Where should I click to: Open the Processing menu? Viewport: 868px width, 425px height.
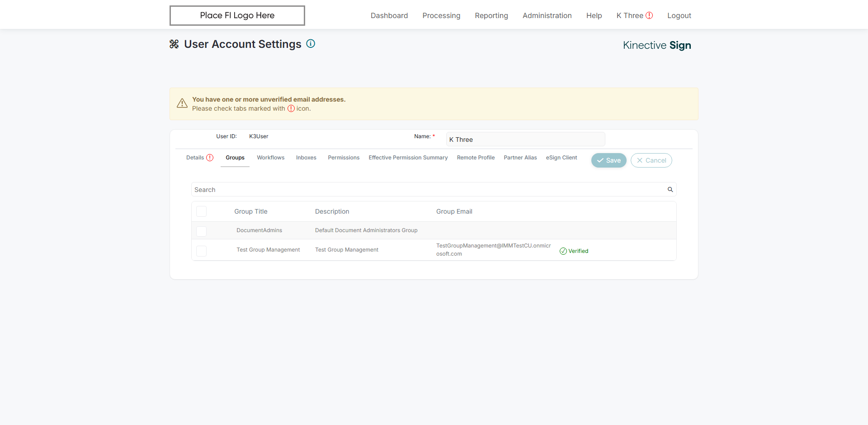441,15
